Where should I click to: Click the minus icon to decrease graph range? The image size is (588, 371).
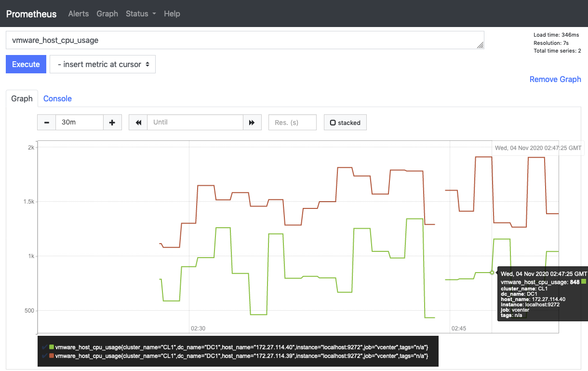[47, 123]
